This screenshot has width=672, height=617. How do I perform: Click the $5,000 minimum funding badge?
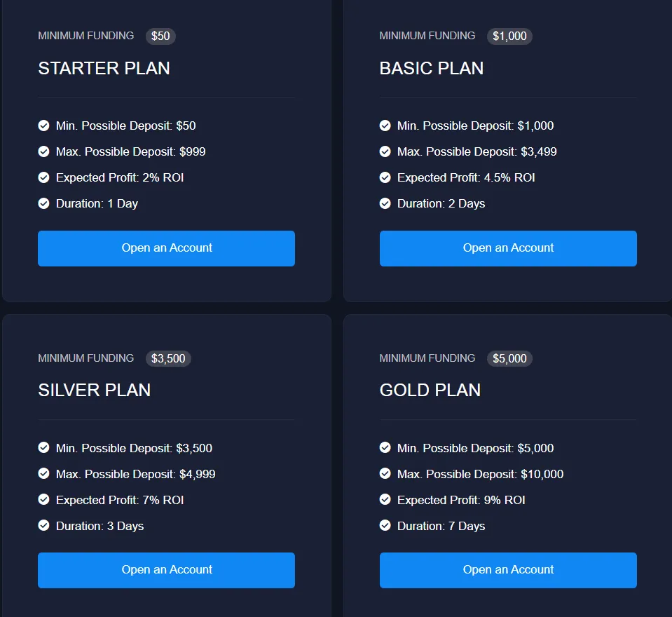pos(509,358)
